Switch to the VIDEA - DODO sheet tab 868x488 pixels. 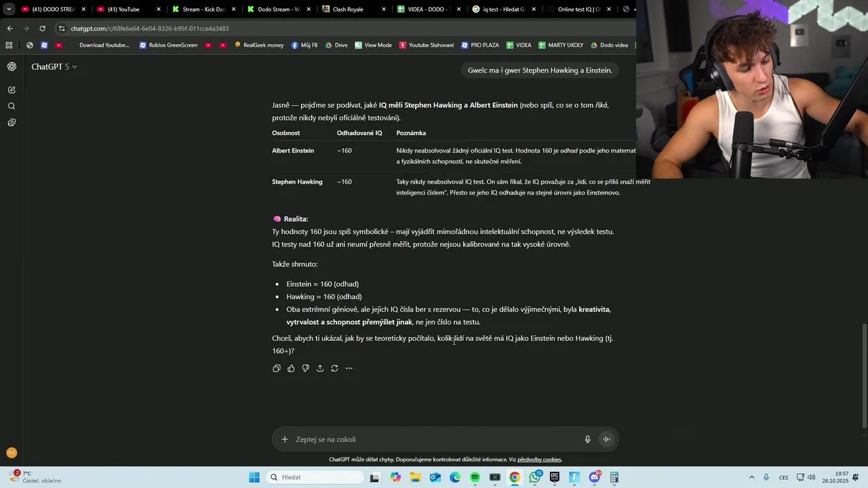(x=429, y=9)
